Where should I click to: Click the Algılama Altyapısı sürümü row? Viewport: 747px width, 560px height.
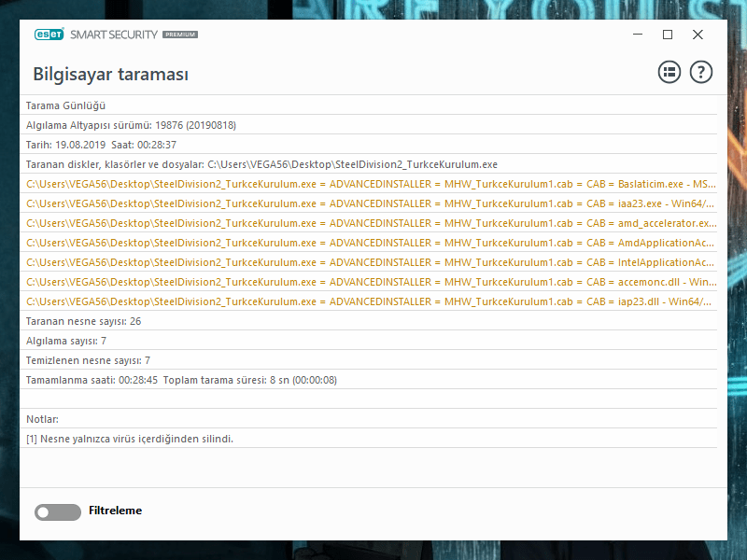coord(369,125)
